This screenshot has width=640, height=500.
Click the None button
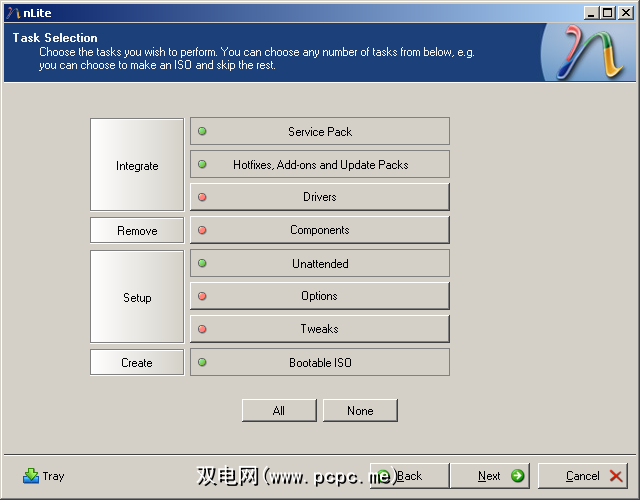click(360, 411)
